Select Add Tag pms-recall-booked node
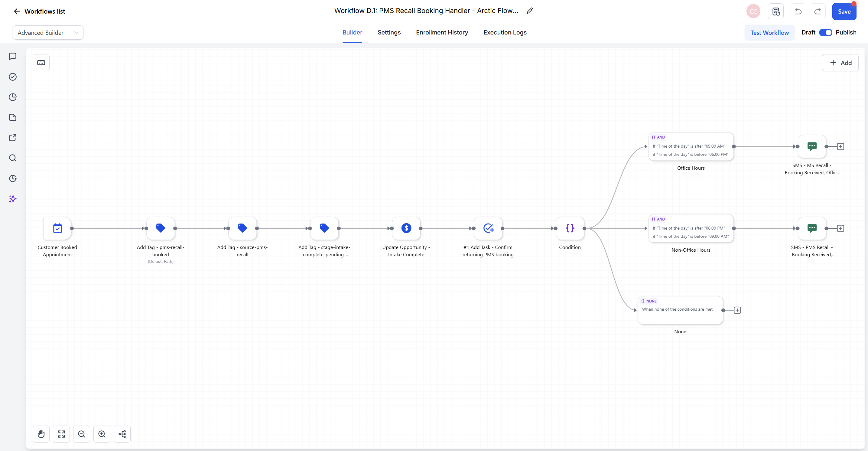This screenshot has height=451, width=868. 161,228
